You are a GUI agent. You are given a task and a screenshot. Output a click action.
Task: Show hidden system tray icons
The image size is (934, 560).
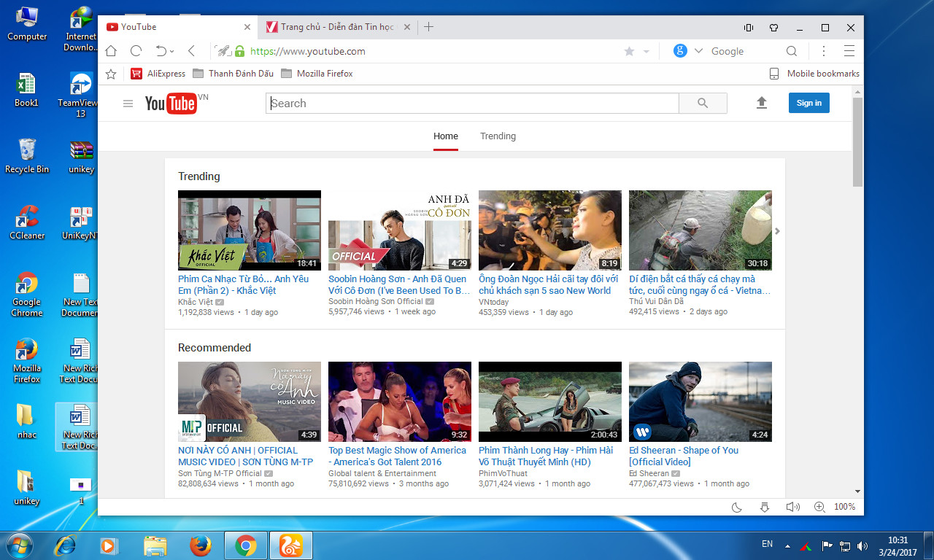click(x=787, y=545)
